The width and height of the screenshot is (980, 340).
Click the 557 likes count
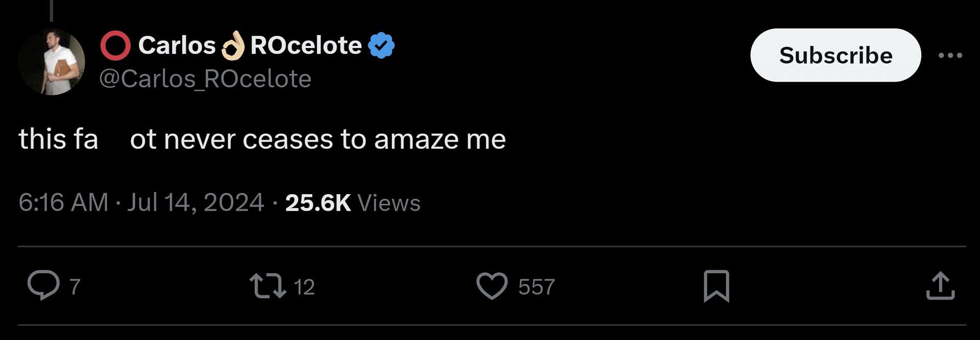coord(536,286)
